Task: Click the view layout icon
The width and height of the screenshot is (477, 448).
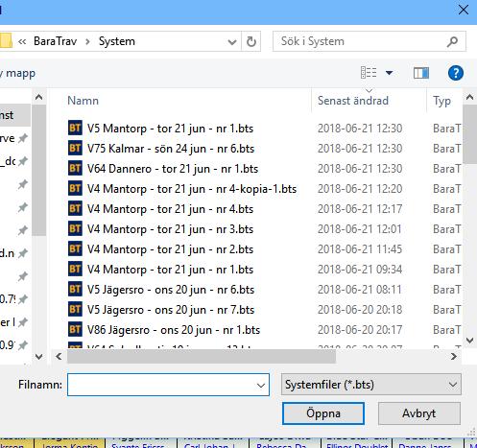Action: click(x=369, y=73)
